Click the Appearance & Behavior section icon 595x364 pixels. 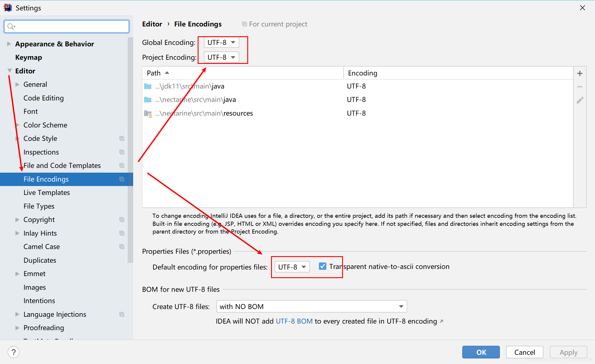(x=9, y=44)
